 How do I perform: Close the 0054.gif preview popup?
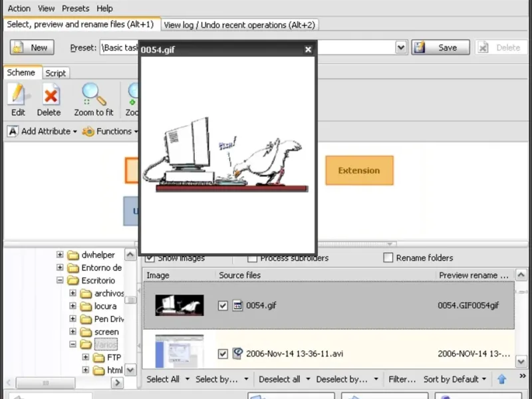point(308,49)
